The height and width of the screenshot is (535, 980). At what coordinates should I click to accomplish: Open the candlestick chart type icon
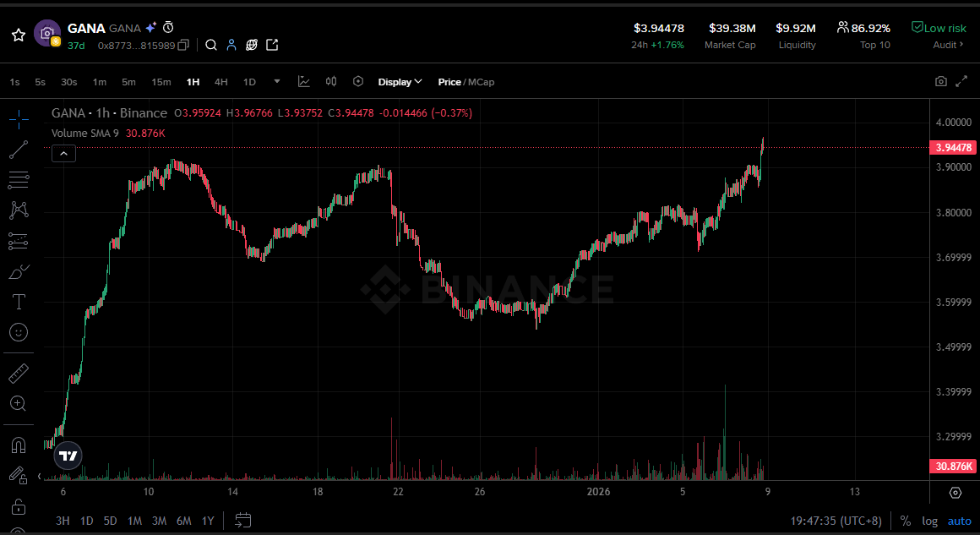[x=331, y=81]
